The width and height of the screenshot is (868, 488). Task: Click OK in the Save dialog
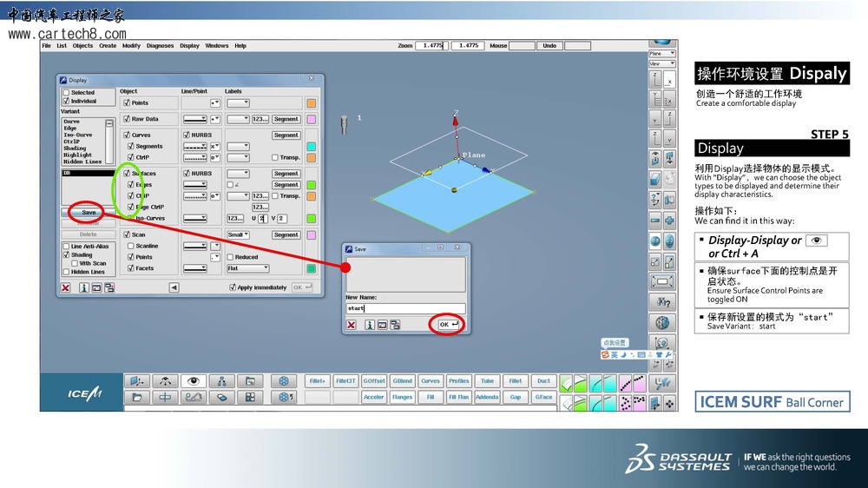coord(447,325)
